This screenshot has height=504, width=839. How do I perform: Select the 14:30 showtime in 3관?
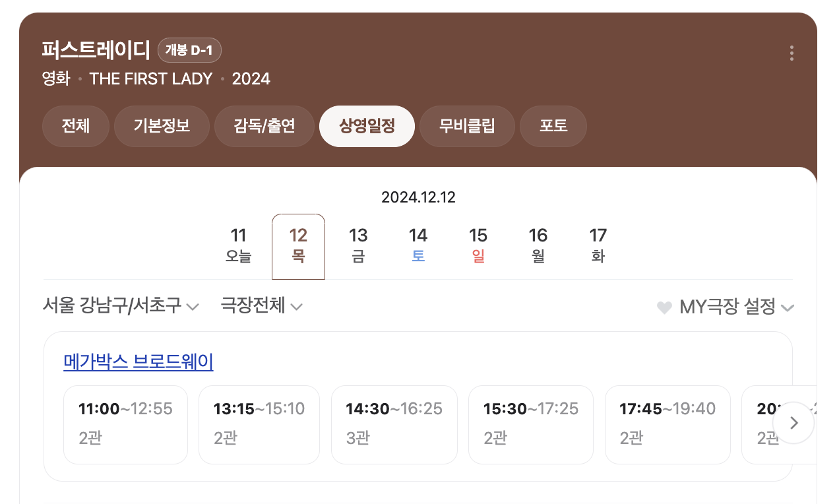point(394,424)
